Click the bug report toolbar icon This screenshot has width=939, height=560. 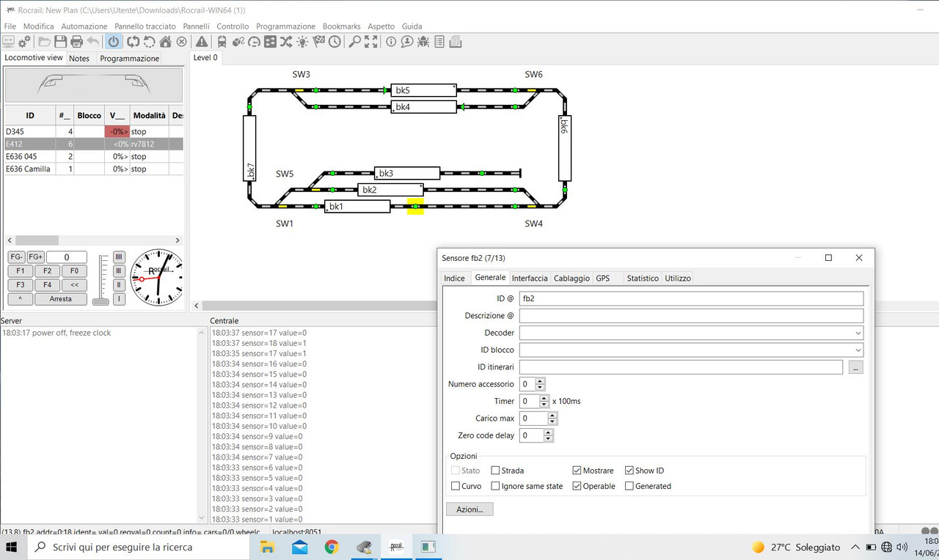423,42
